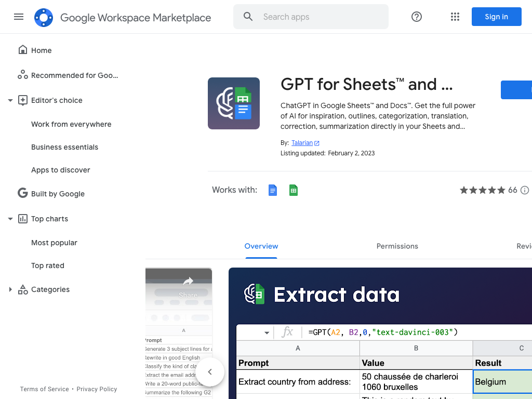Click the Google Docs works-with icon

(272, 190)
